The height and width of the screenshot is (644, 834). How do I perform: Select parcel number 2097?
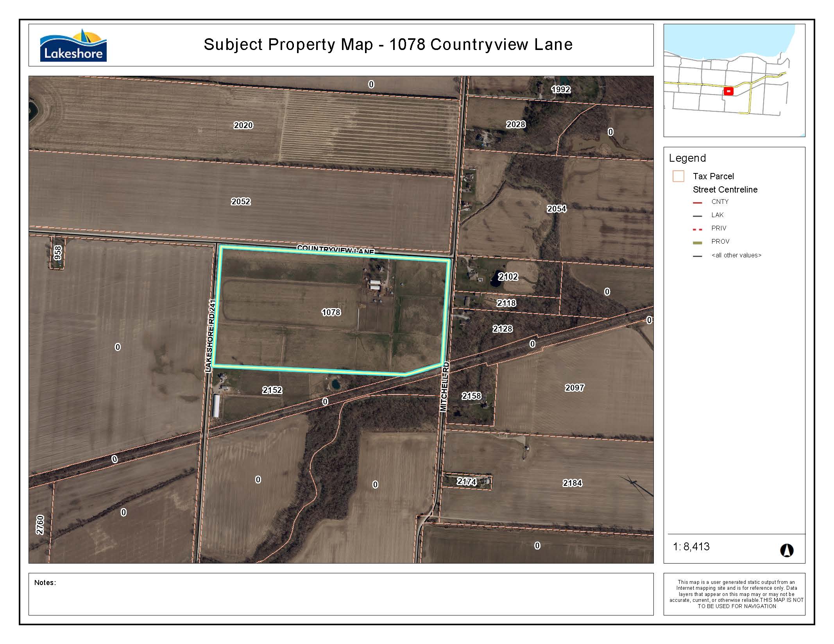pyautogui.click(x=574, y=388)
